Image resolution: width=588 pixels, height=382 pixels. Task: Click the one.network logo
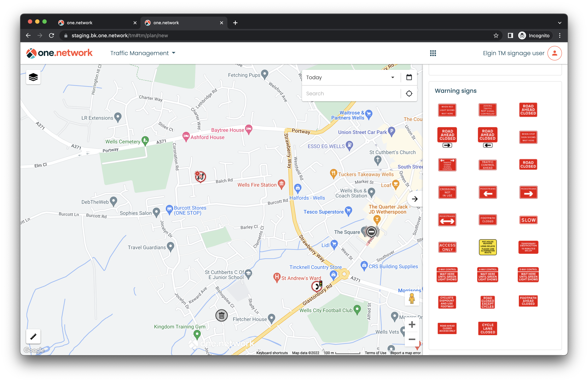[59, 53]
